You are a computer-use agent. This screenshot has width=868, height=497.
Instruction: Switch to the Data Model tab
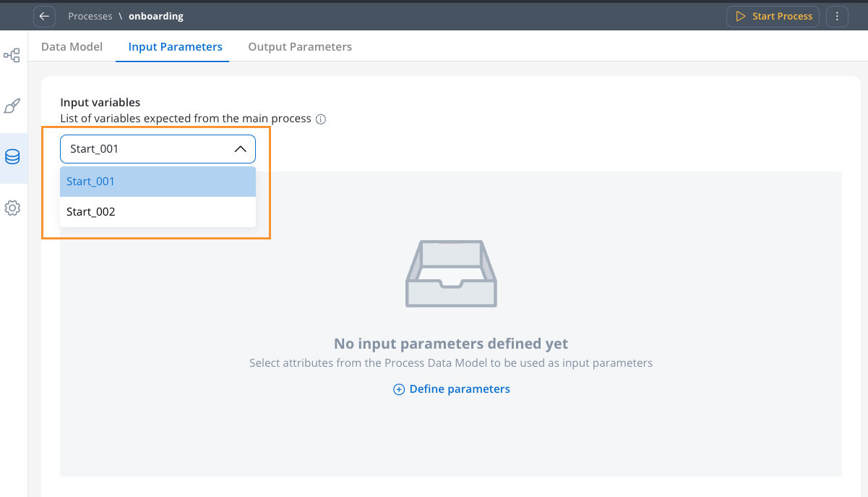pyautogui.click(x=72, y=46)
